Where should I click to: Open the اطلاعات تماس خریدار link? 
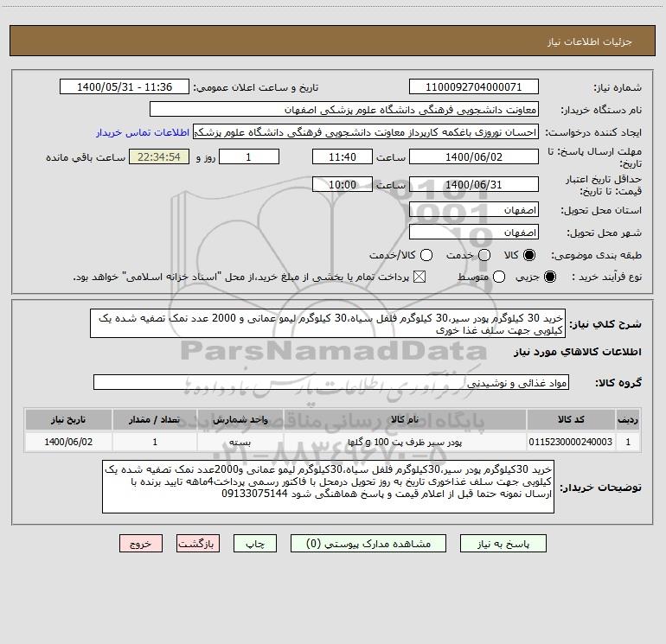143,132
